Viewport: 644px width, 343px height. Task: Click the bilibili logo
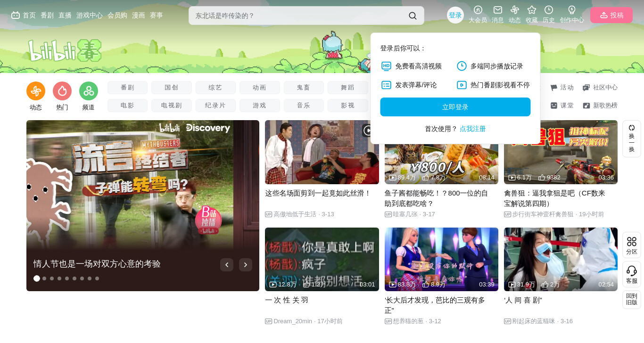64,50
